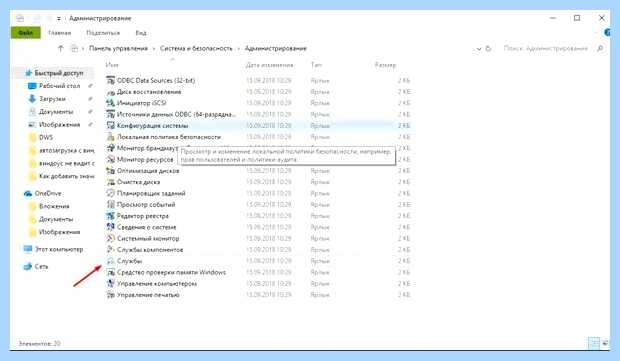Expand chevron after Система и безопасность
The image size is (620, 361).
[x=238, y=49]
